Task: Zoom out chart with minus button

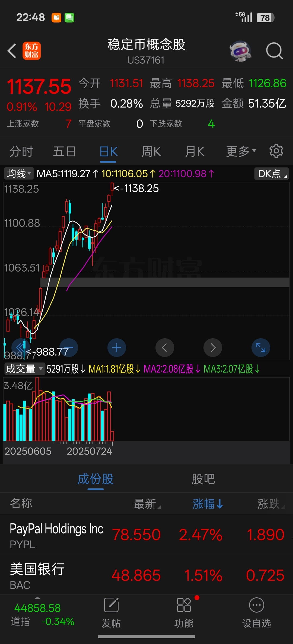Action: point(69,348)
